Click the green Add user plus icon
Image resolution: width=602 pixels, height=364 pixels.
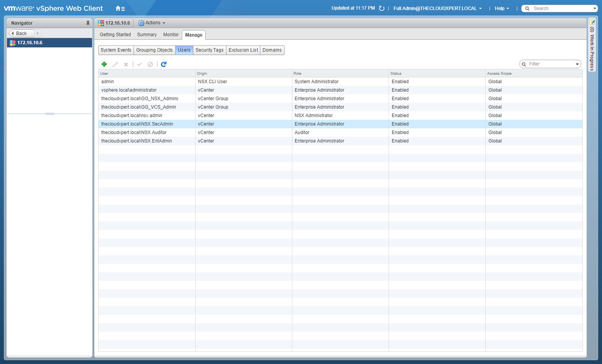pos(104,64)
